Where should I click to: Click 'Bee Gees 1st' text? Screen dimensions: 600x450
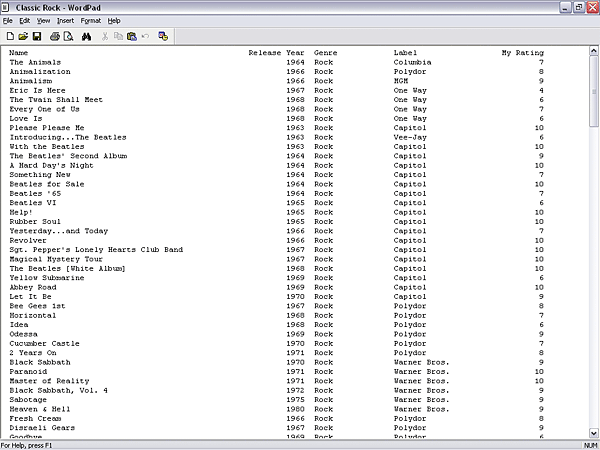pyautogui.click(x=38, y=306)
